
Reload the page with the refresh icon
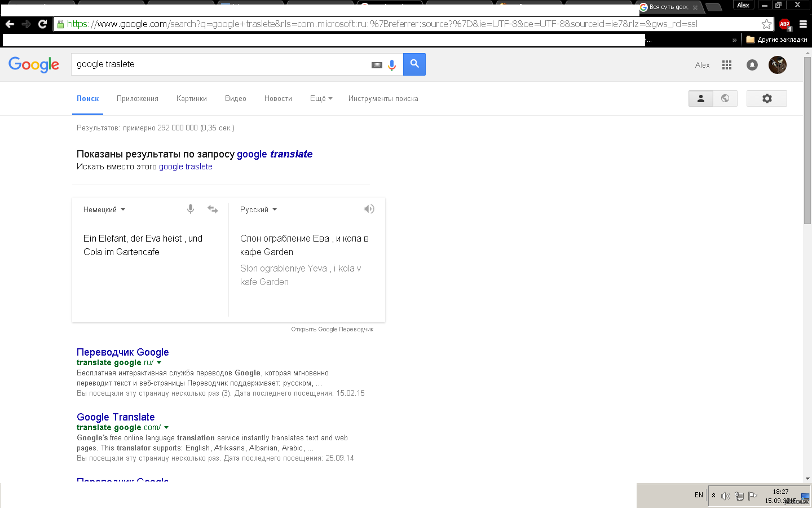tap(42, 24)
